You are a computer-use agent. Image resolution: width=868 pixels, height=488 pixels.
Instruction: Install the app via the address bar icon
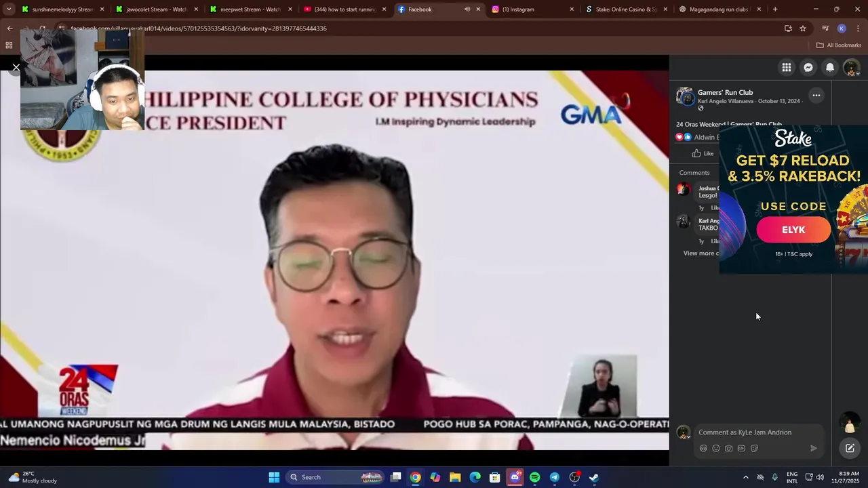click(788, 28)
